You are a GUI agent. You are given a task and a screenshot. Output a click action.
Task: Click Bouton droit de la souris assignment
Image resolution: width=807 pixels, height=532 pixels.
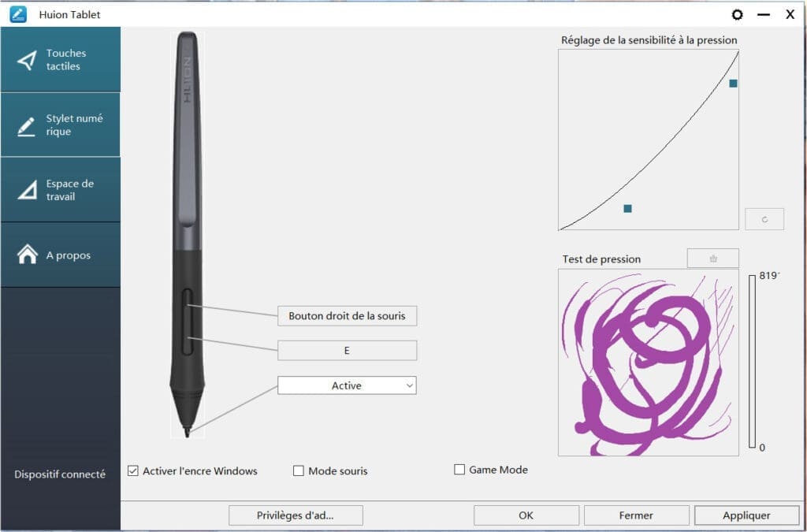click(x=347, y=316)
